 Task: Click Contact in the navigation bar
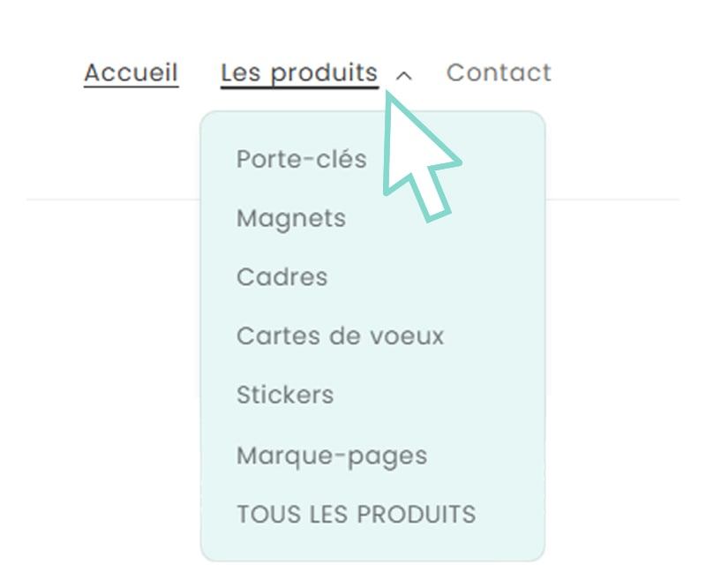click(499, 72)
